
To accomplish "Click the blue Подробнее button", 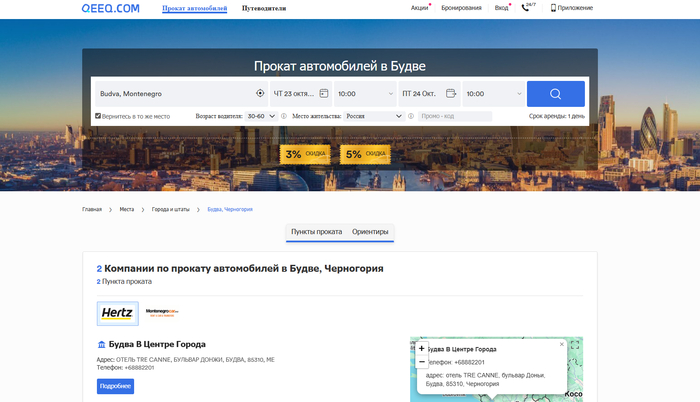I will coord(115,386).
